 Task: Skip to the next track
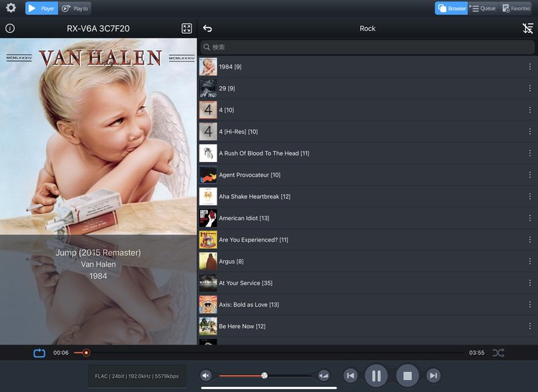433,376
